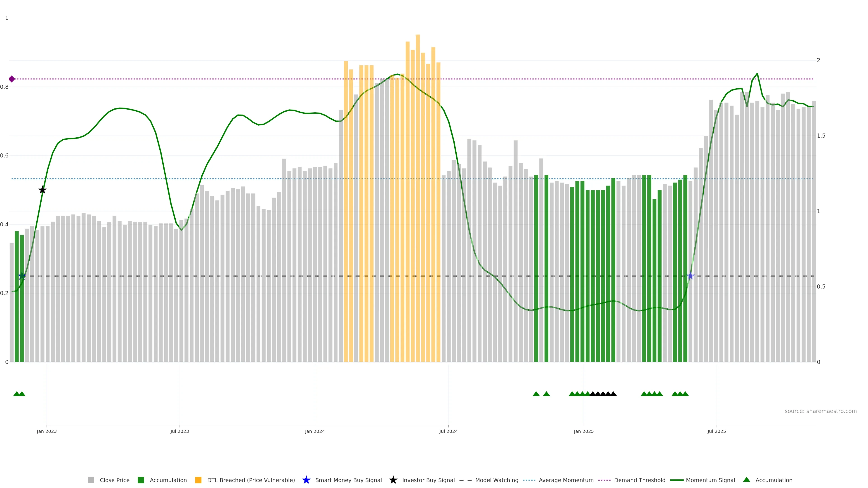Click the DTL Breached (Price Vulnerable) legend label
The image size is (868, 488).
click(251, 480)
